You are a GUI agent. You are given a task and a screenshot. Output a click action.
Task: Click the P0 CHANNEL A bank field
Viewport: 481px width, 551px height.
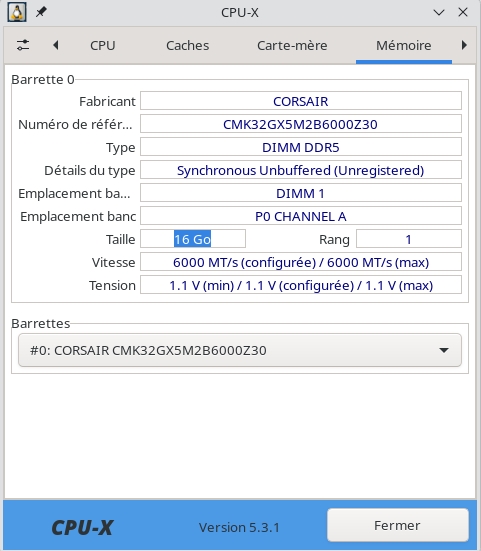pos(301,216)
